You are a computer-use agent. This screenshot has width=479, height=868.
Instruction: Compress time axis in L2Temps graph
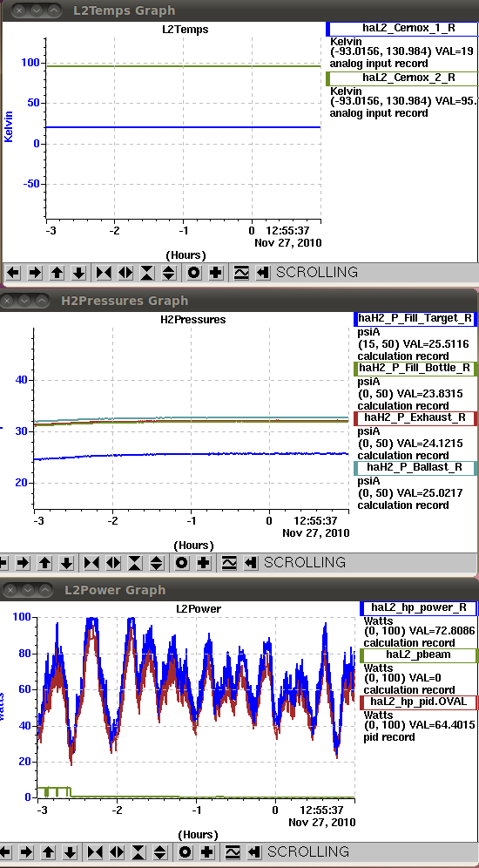(x=104, y=273)
